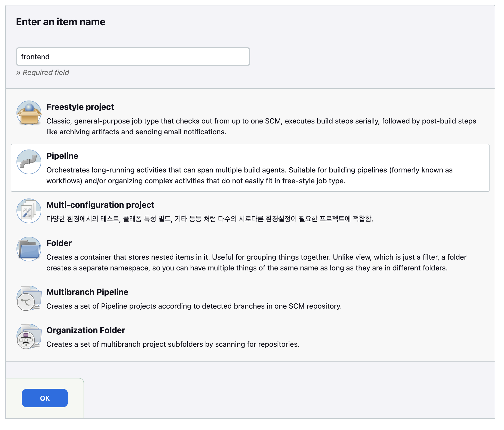Click the Pipeline description about build agents

click(249, 175)
